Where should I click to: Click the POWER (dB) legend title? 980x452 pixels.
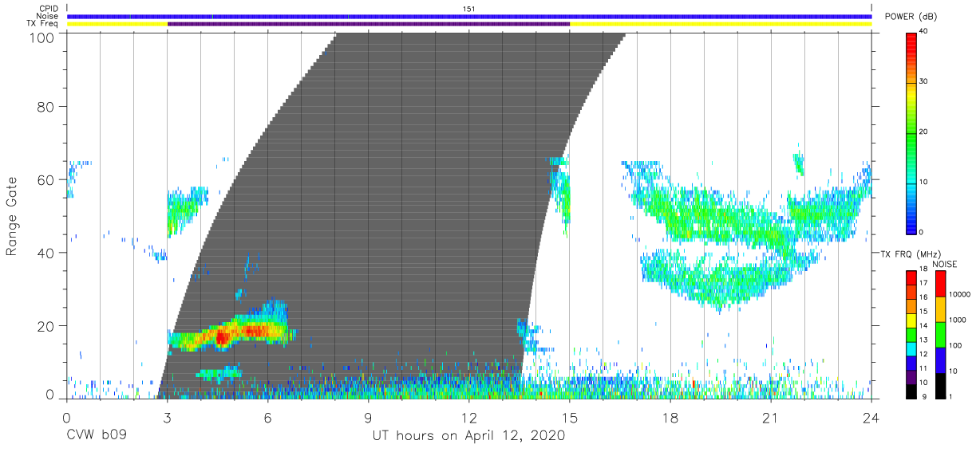coord(911,17)
